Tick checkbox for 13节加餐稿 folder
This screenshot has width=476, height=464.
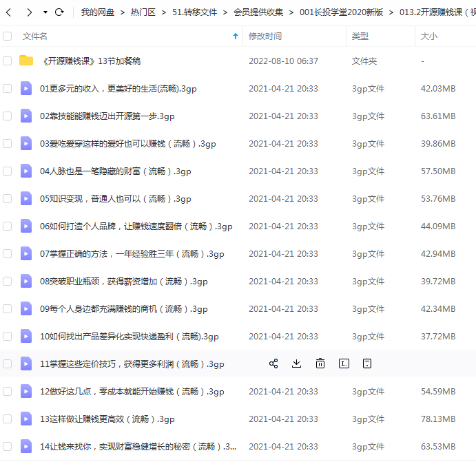8,61
